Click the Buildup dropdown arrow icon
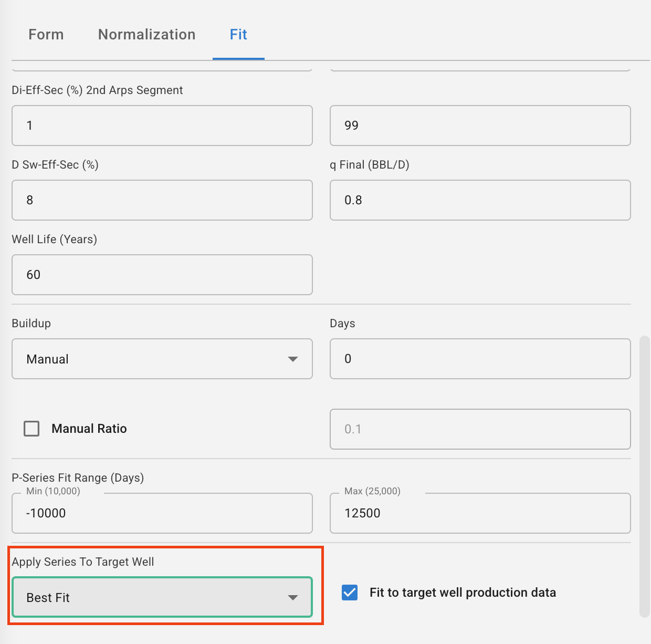651x644 pixels. tap(293, 359)
